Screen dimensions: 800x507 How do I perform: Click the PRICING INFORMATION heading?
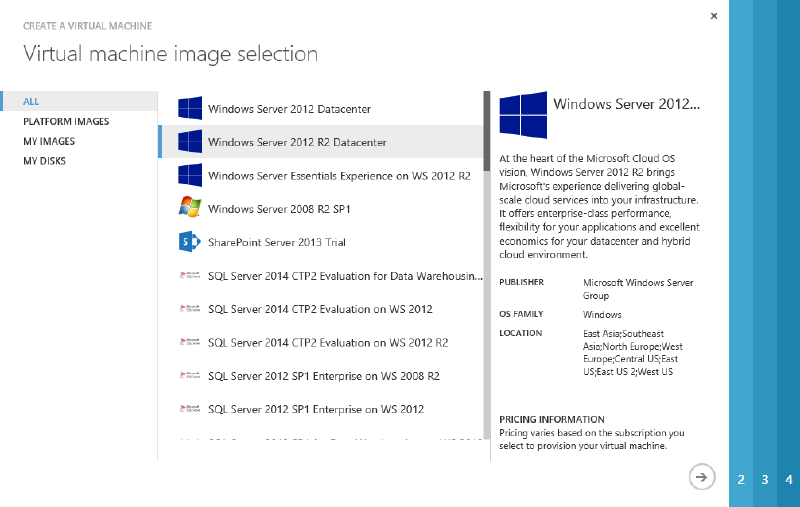click(552, 419)
